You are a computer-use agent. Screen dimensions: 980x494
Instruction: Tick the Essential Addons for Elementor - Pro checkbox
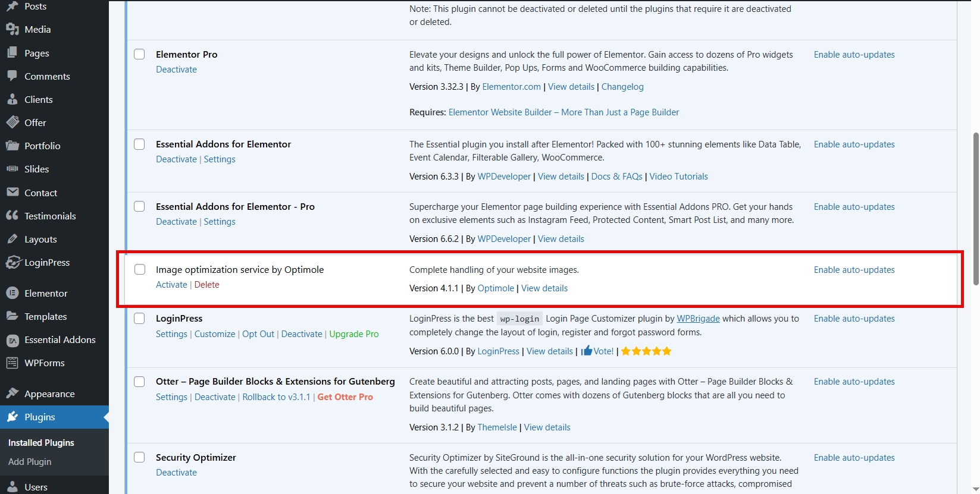pyautogui.click(x=139, y=206)
